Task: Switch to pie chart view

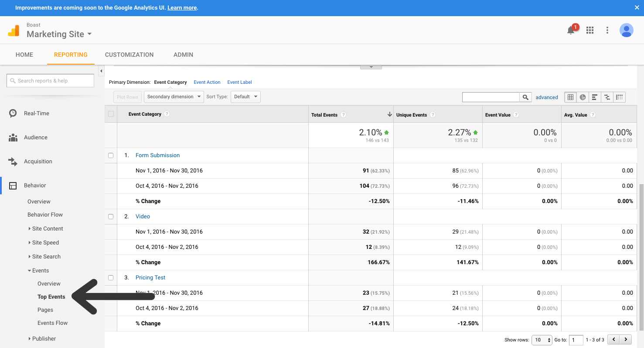Action: tap(583, 97)
